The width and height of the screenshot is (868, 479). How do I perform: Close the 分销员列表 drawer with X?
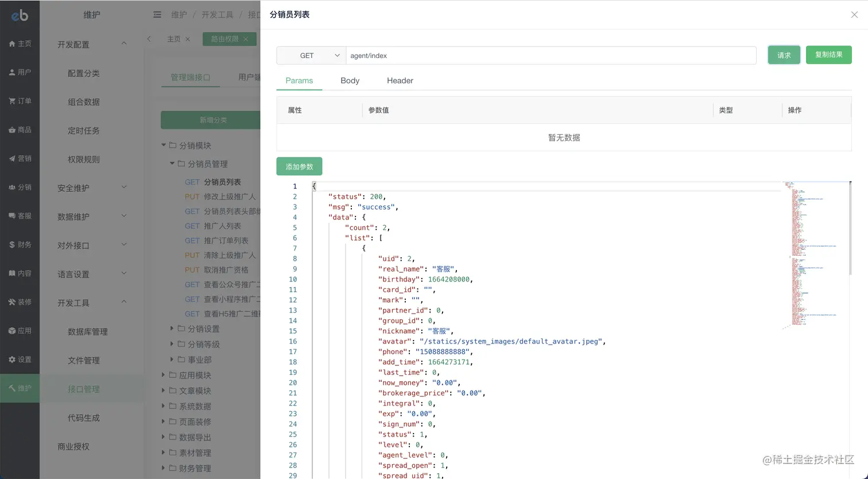click(854, 15)
